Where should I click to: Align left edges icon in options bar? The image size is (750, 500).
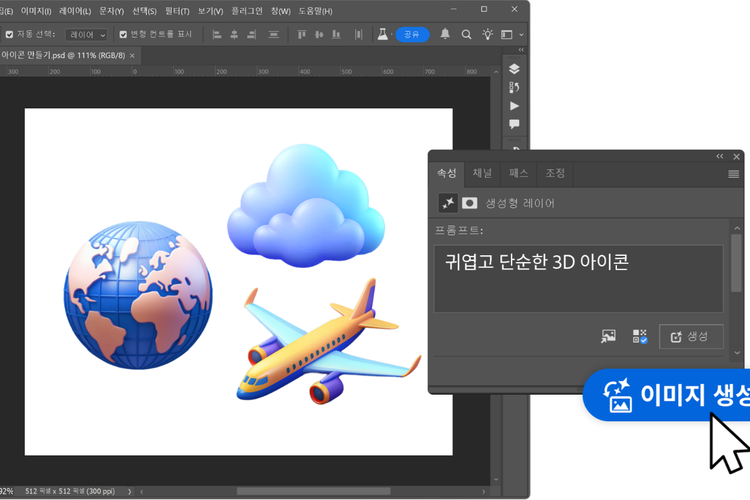pos(217,34)
